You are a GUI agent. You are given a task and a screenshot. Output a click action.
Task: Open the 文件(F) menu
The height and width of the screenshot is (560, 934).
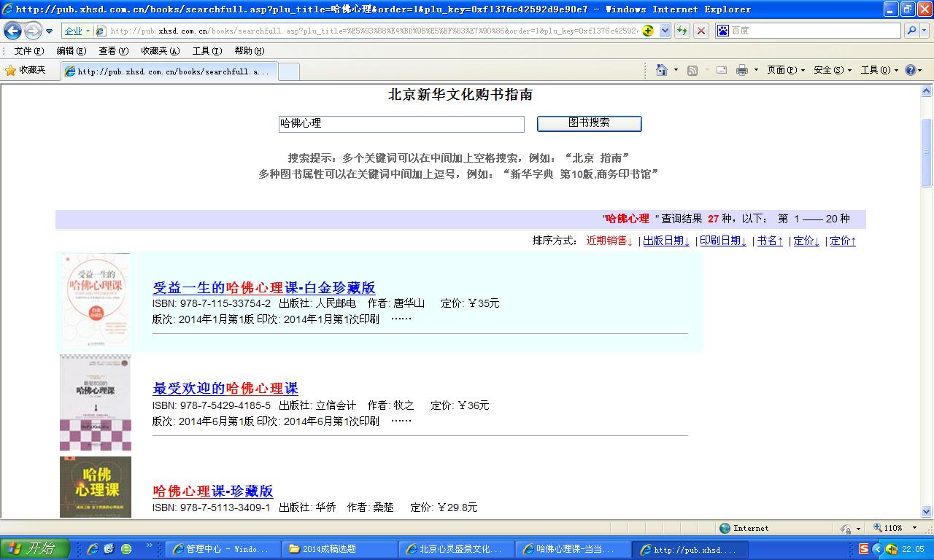pos(28,51)
